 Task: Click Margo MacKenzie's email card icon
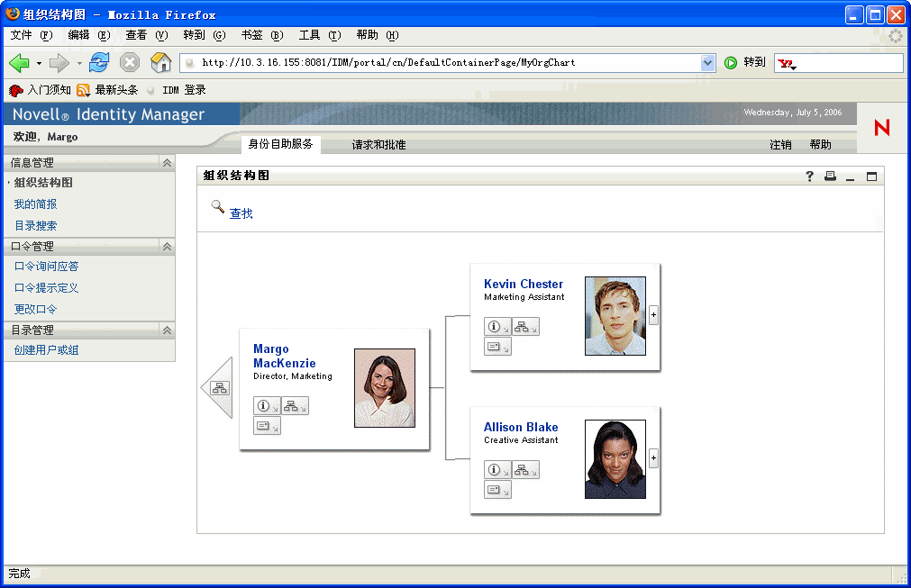point(267,426)
